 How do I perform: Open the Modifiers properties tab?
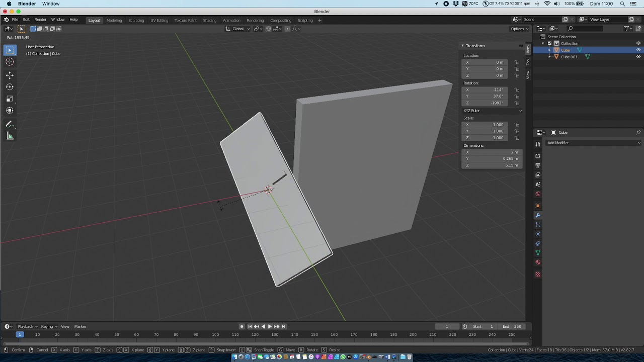click(x=538, y=215)
